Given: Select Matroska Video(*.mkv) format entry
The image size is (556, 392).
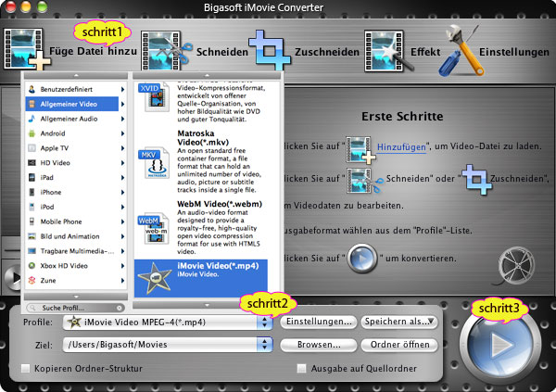Looking at the screenshot, I should click(x=201, y=161).
